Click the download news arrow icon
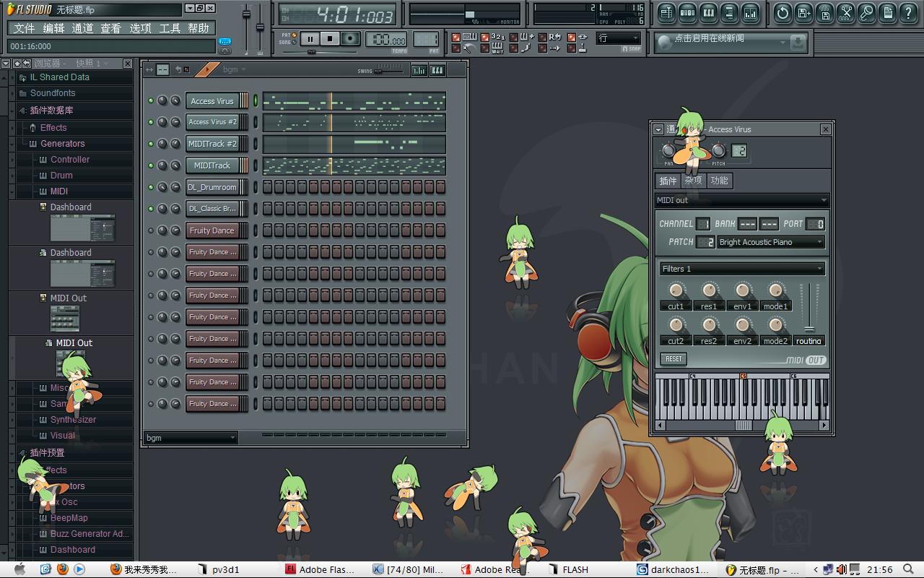Screen dimensions: 924x578 point(798,43)
